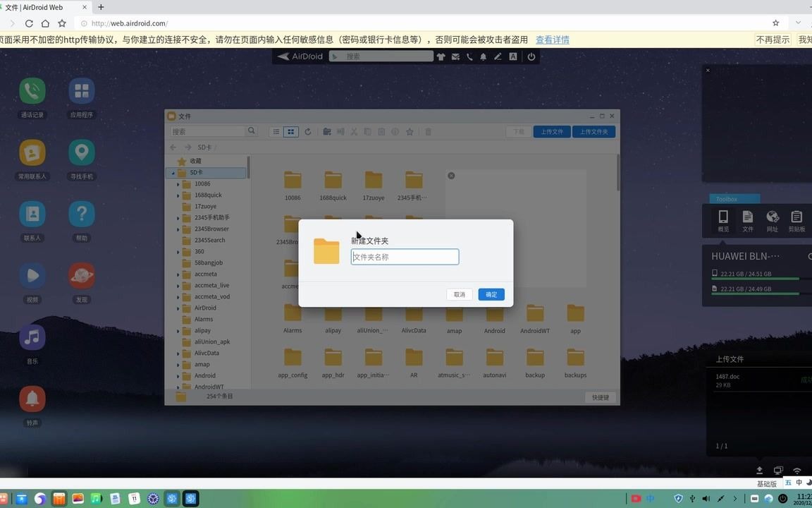Viewport: 812px width, 508px height.
Task: Select the 58bangjob folder in tree
Action: click(x=209, y=262)
